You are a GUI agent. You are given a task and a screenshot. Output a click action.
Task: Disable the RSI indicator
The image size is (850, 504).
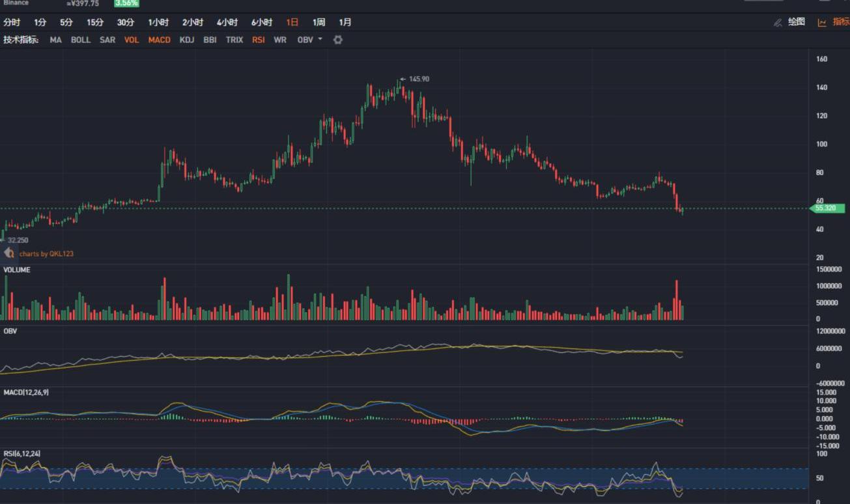point(259,40)
